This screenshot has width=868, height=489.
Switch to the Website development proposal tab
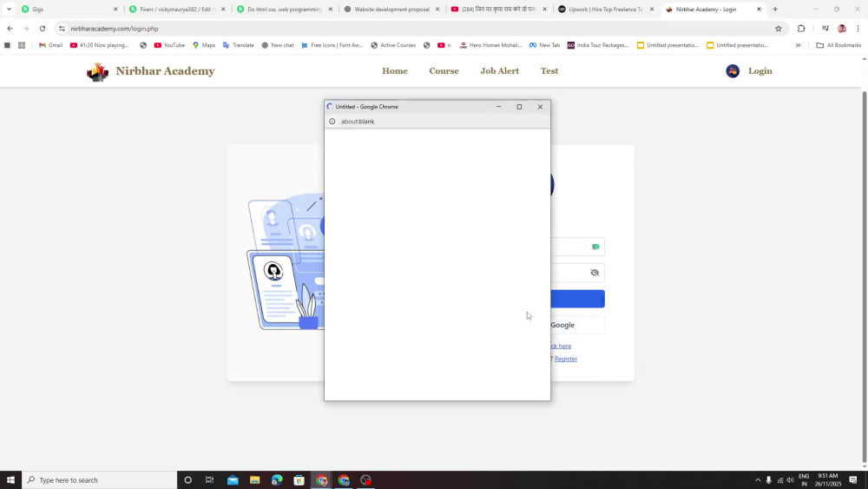pos(392,10)
